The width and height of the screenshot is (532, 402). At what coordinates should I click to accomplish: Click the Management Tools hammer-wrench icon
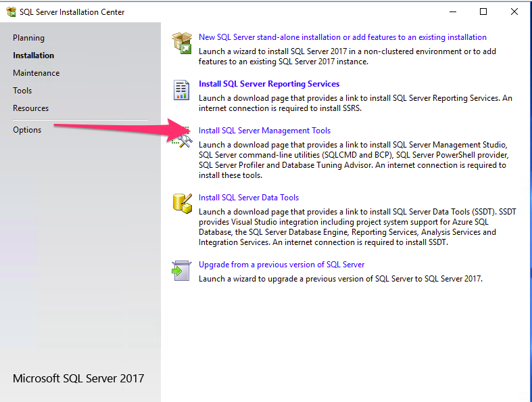click(183, 137)
